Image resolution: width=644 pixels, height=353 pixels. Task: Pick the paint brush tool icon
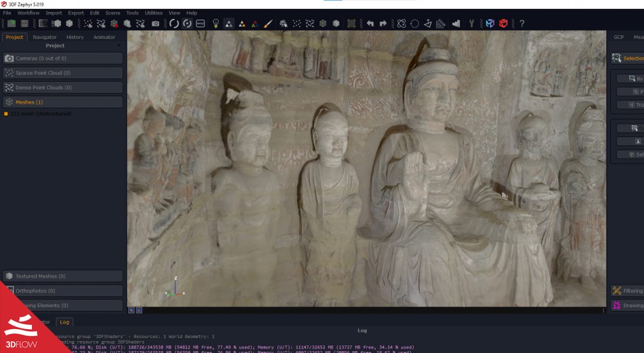click(268, 24)
